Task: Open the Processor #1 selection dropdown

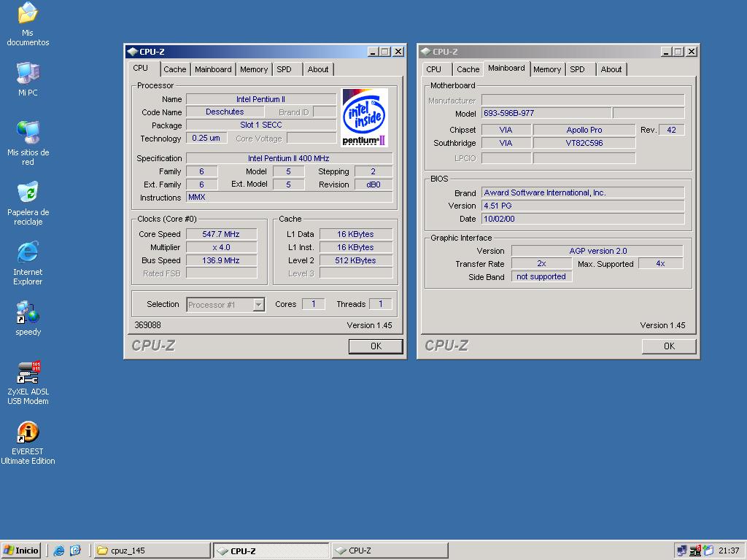Action: click(259, 304)
